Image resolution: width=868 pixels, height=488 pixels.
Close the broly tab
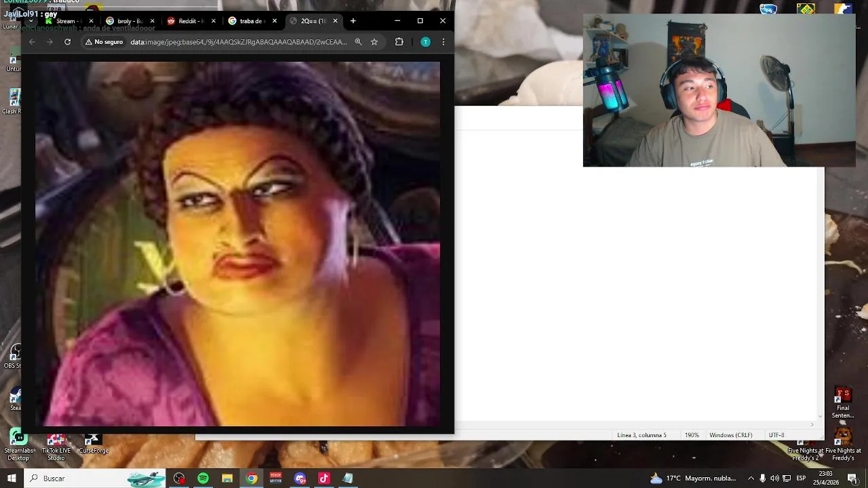tap(152, 21)
